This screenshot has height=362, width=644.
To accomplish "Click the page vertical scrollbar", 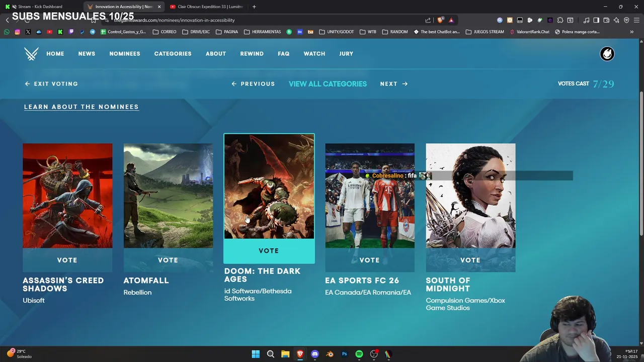I will tap(641, 163).
